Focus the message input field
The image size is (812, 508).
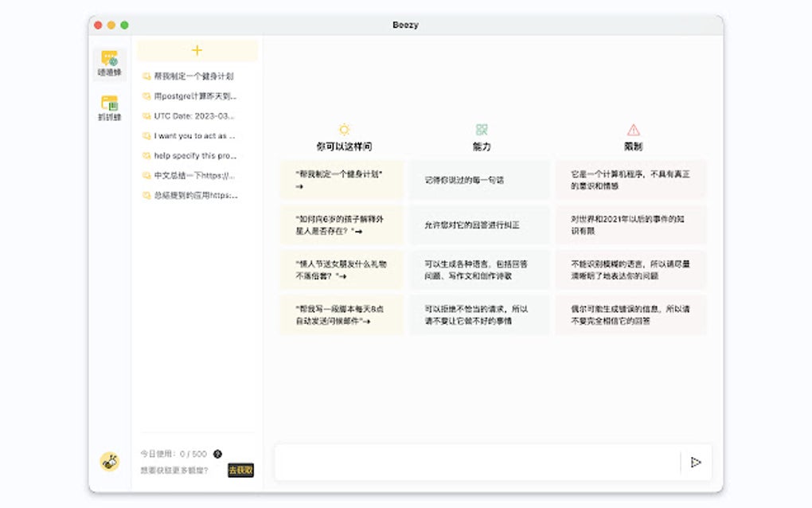click(476, 462)
